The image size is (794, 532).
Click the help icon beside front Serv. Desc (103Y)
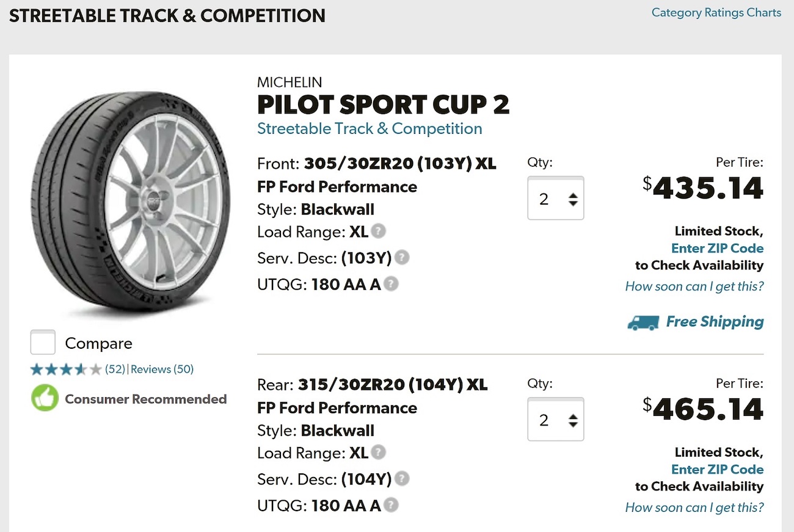coord(402,257)
